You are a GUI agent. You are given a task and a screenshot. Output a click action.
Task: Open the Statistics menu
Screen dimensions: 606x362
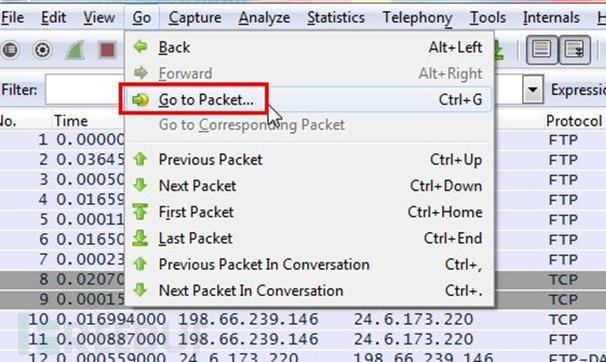point(336,17)
